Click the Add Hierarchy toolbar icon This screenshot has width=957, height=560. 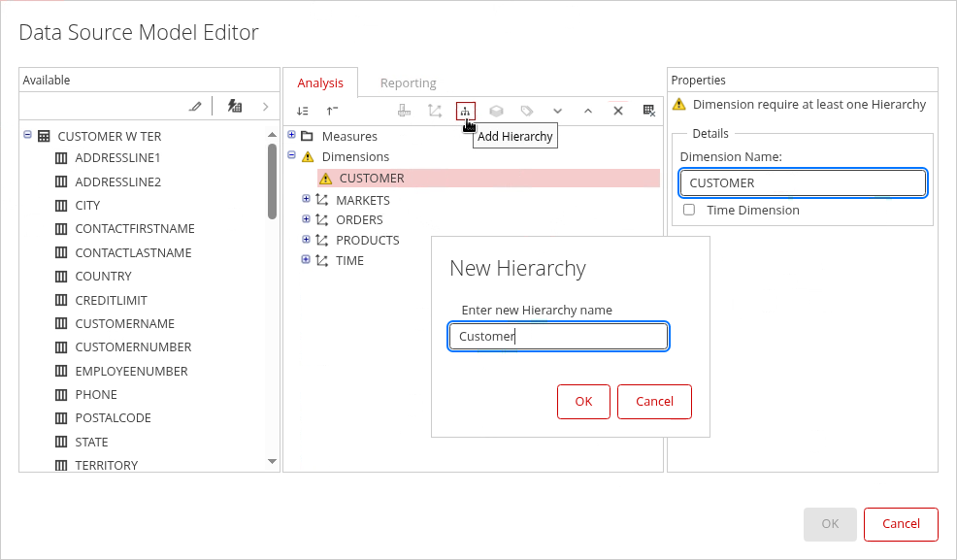(466, 111)
